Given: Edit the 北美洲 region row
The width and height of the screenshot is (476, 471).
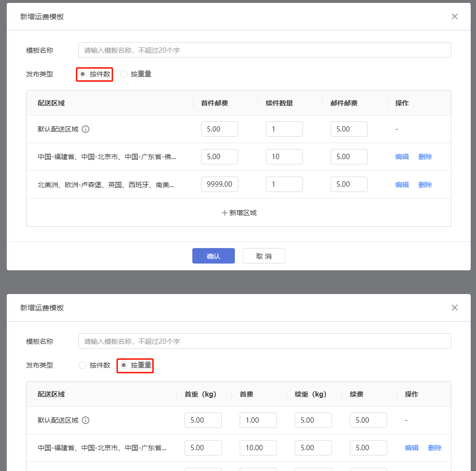Looking at the screenshot, I should tap(402, 184).
